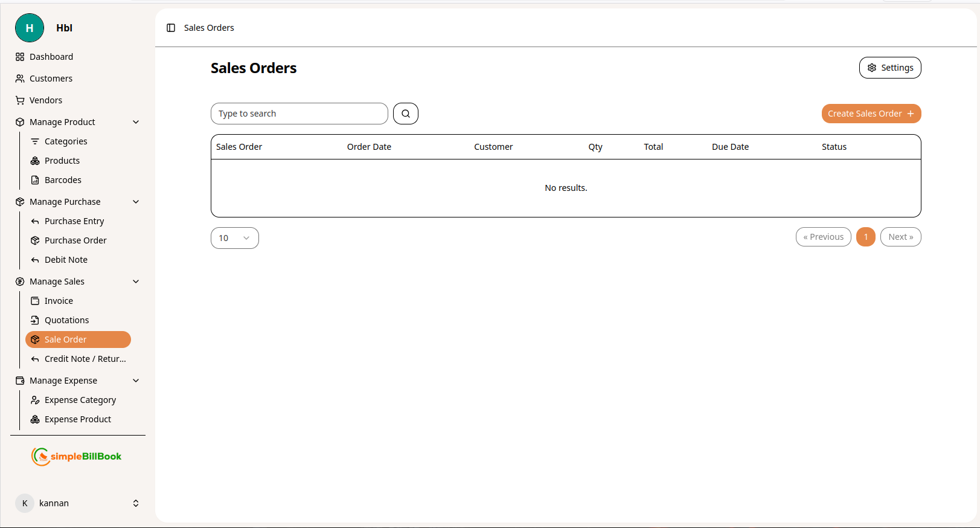980x528 pixels.
Task: Click the Customers people icon
Action: [20, 79]
